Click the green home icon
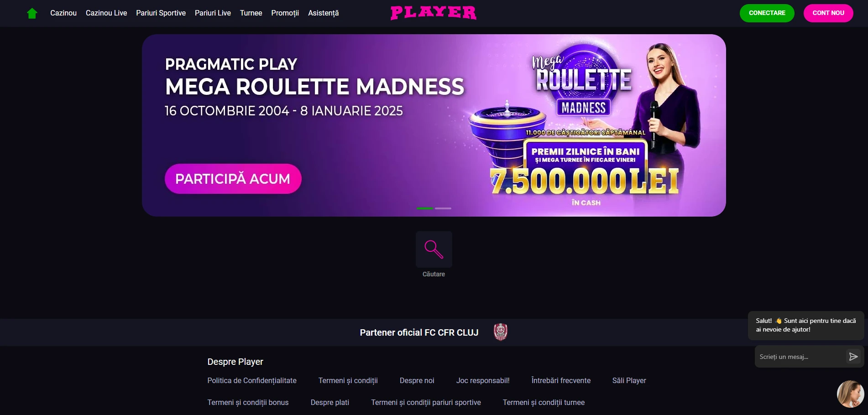868x415 pixels. 32,13
